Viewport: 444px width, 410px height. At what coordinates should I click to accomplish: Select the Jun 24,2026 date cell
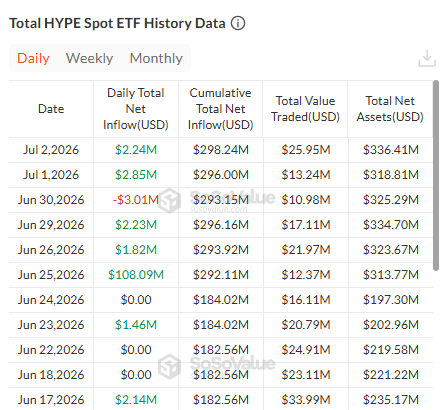click(51, 300)
